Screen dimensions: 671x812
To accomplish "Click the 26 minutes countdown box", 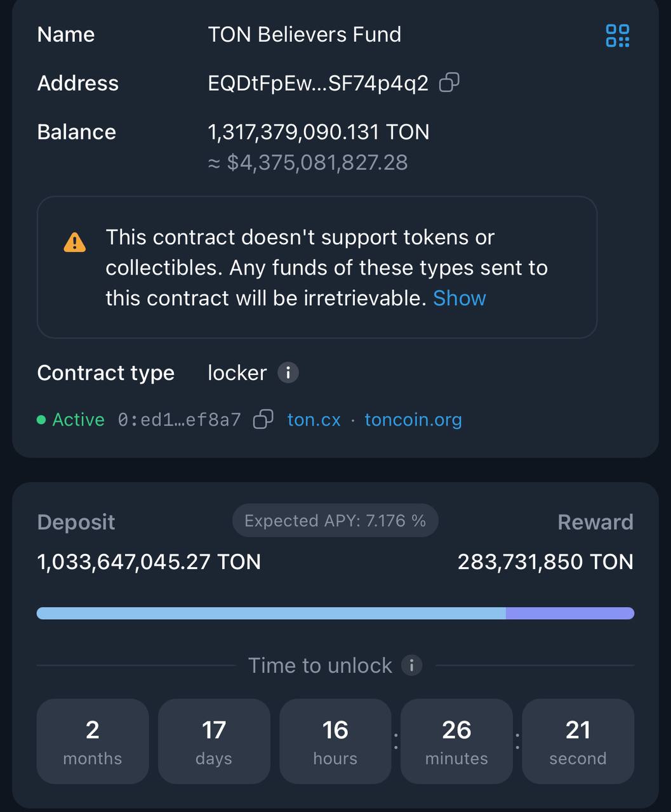I will (456, 741).
